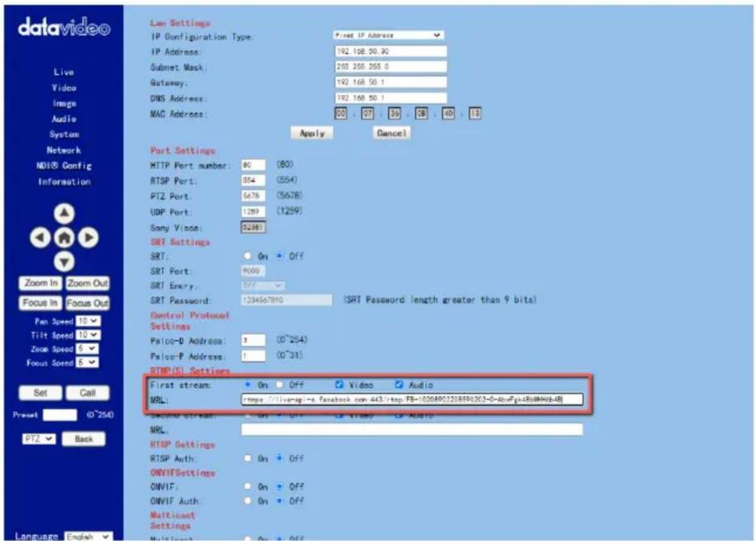
Task: Click the Zoom Out button
Action: 87,283
